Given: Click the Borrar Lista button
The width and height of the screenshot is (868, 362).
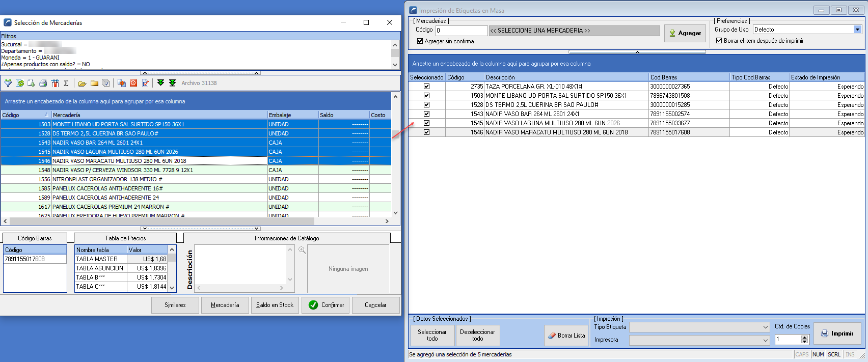Looking at the screenshot, I should 566,336.
